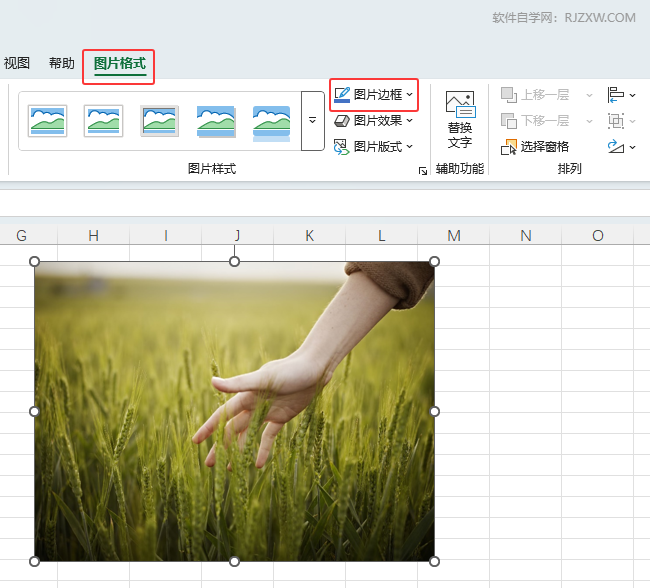The height and width of the screenshot is (588, 650).
Task: Open the 帮助 tab
Action: click(62, 63)
